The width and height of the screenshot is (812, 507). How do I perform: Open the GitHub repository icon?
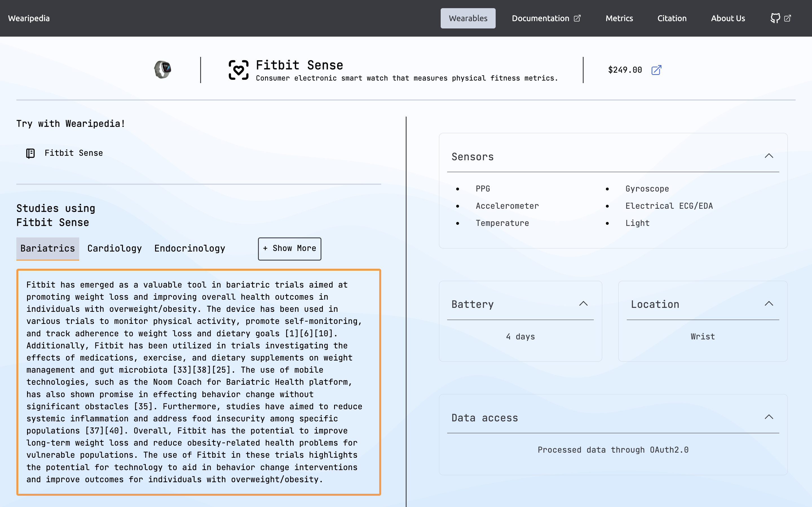coord(775,18)
